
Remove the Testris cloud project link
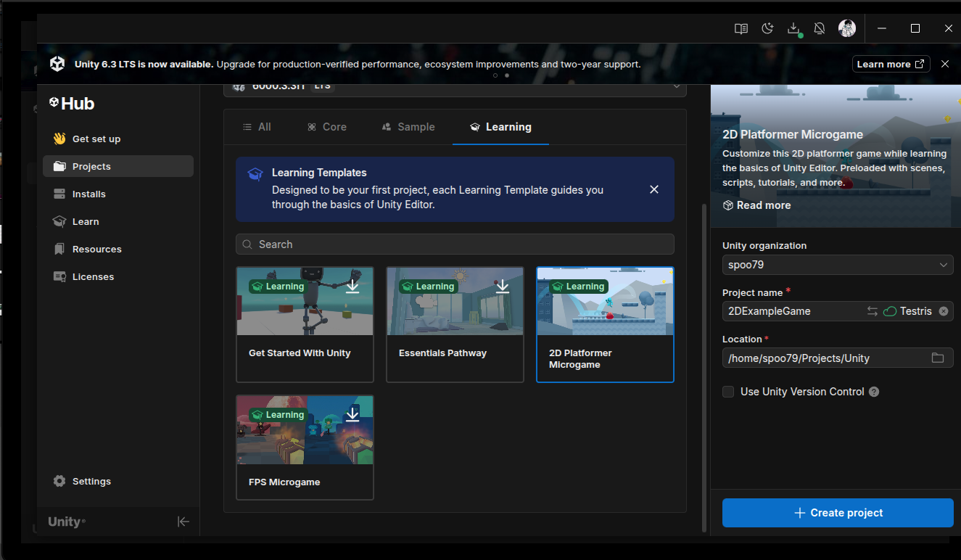pyautogui.click(x=944, y=311)
